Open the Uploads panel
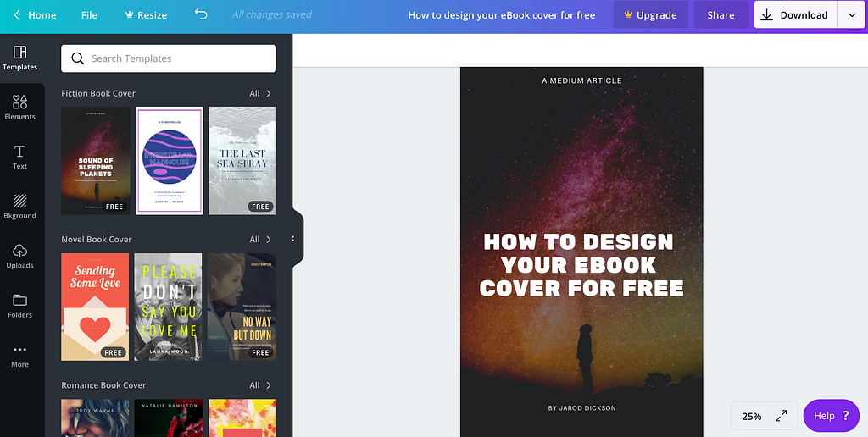The width and height of the screenshot is (868, 437). pyautogui.click(x=20, y=257)
